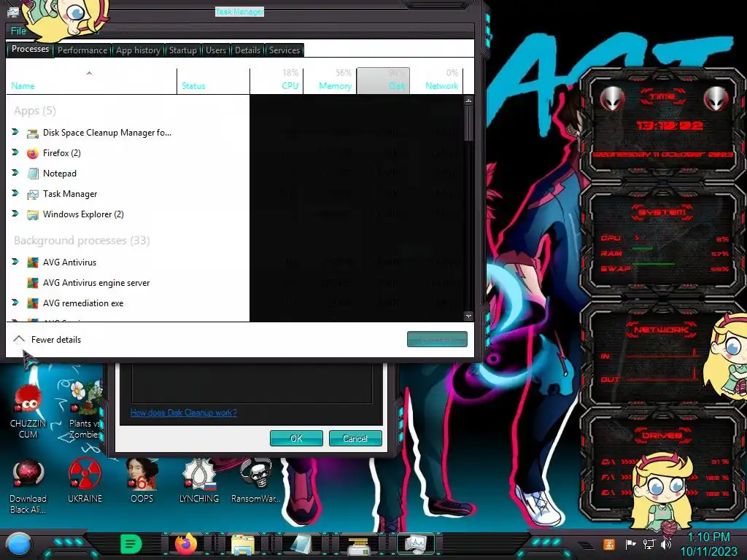Image resolution: width=747 pixels, height=560 pixels.
Task: Open the OOPS desktop icon
Action: click(x=142, y=481)
